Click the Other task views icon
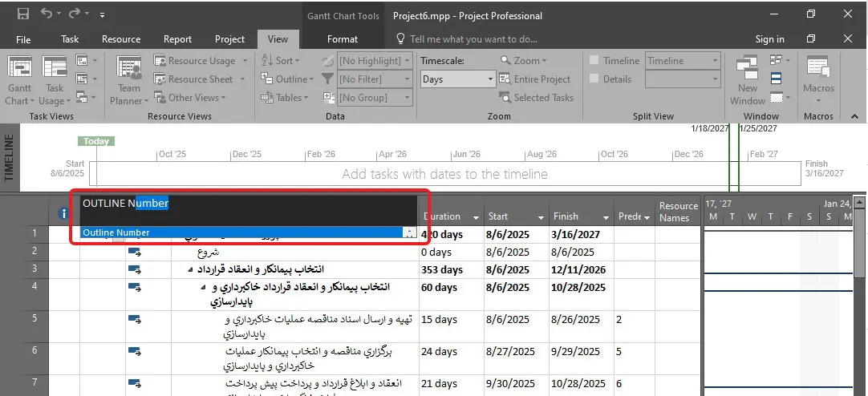 (x=82, y=97)
